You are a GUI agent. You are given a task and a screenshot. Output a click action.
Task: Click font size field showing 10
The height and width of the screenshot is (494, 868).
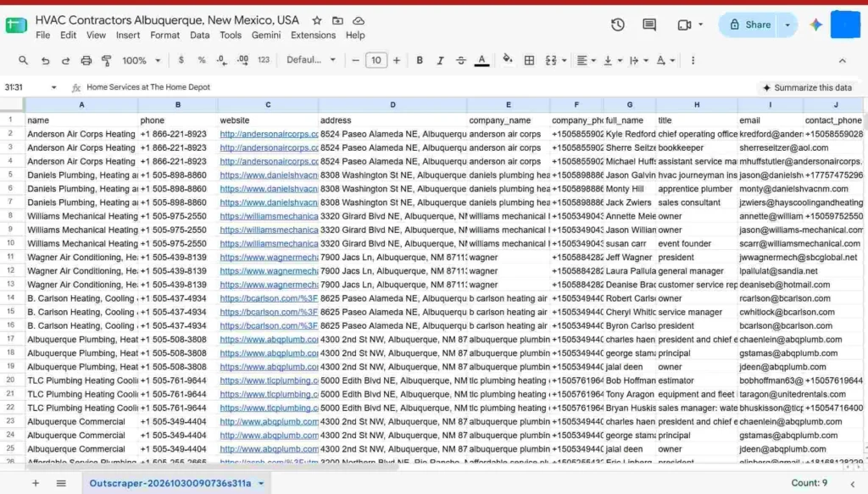376,60
